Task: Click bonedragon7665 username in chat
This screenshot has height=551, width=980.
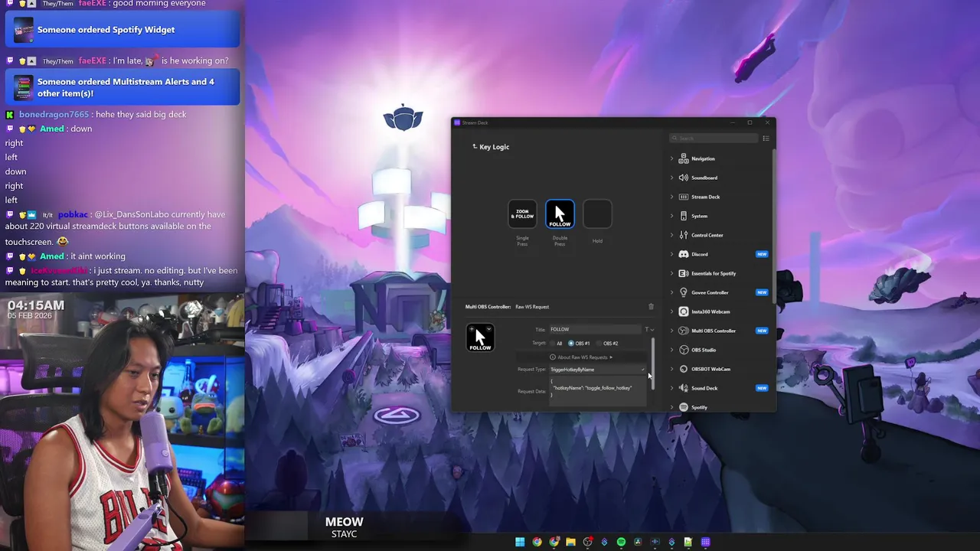Action: 54,115
